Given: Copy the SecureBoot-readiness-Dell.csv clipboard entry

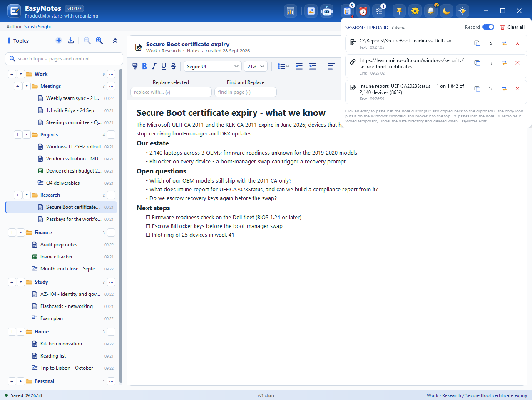Looking at the screenshot, I should (477, 43).
